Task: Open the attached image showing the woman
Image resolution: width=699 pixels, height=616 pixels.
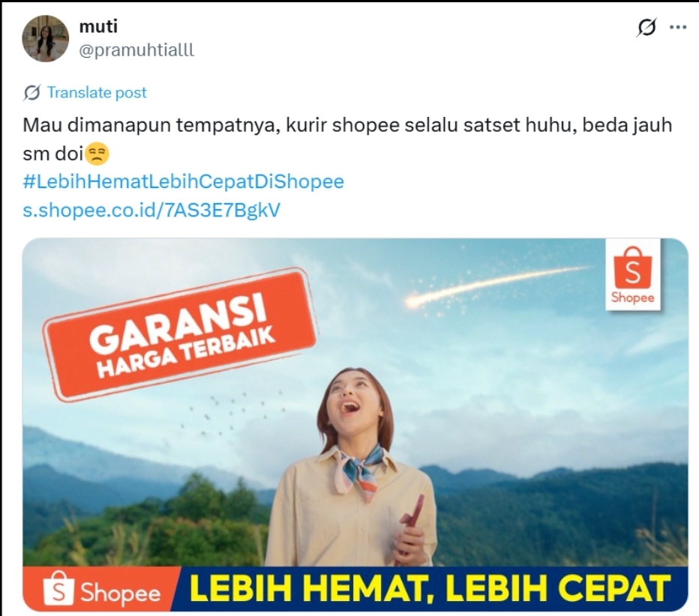Action: (355, 424)
